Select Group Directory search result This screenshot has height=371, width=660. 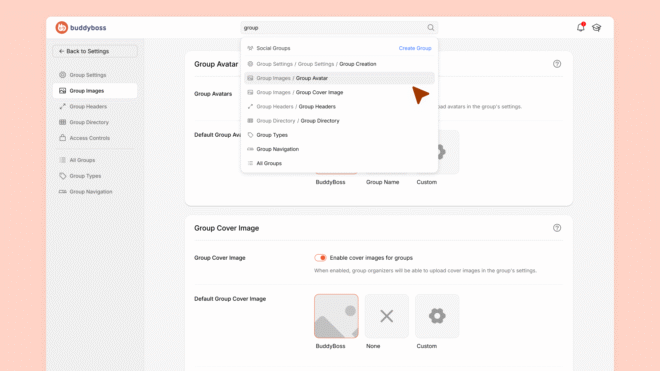point(339,121)
